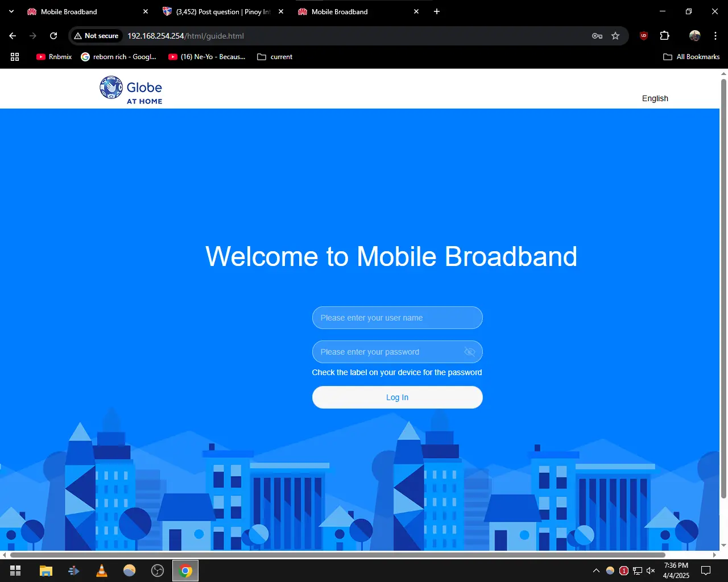Open the Chrome profile avatar
The height and width of the screenshot is (582, 728).
pyautogui.click(x=695, y=36)
